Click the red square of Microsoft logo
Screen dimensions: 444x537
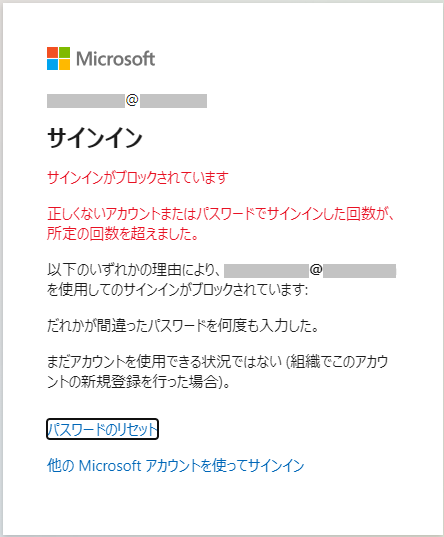point(52,52)
